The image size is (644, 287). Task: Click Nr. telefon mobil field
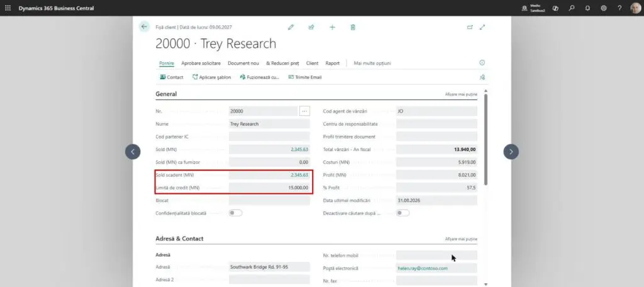[436, 256]
